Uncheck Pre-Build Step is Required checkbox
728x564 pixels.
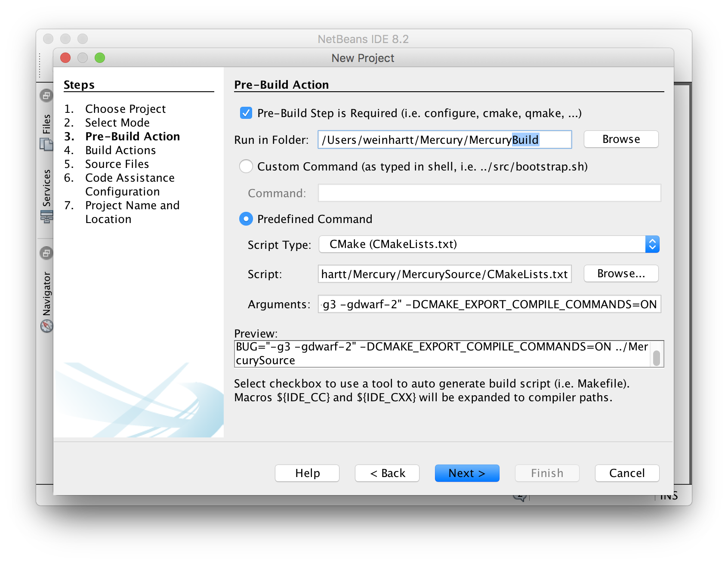pyautogui.click(x=246, y=113)
